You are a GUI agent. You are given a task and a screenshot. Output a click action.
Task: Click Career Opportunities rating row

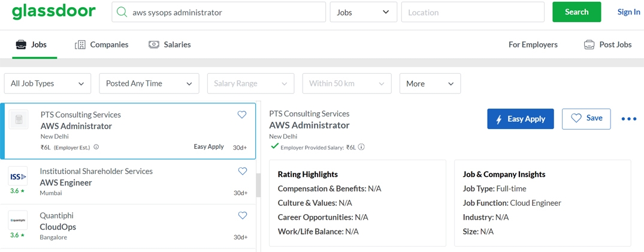click(323, 217)
